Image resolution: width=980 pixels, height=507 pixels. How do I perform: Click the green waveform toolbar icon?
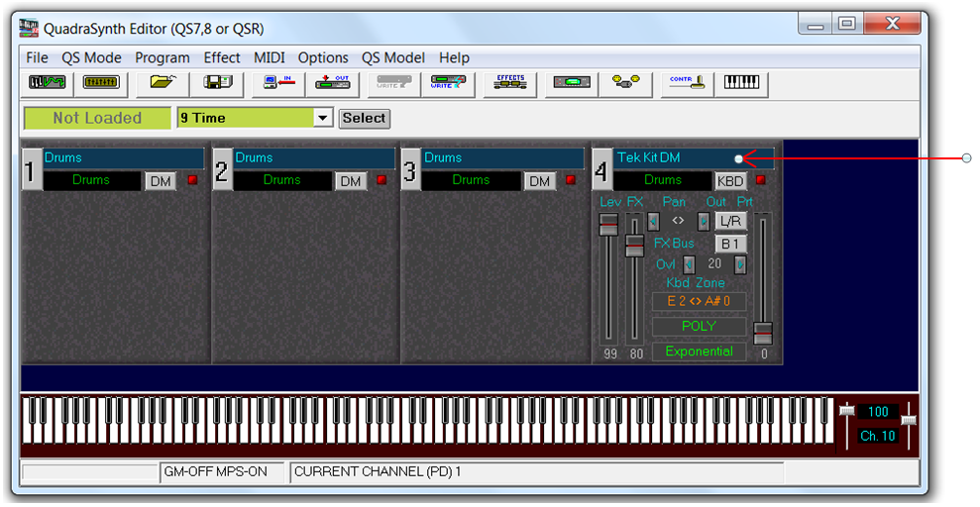pos(47,84)
